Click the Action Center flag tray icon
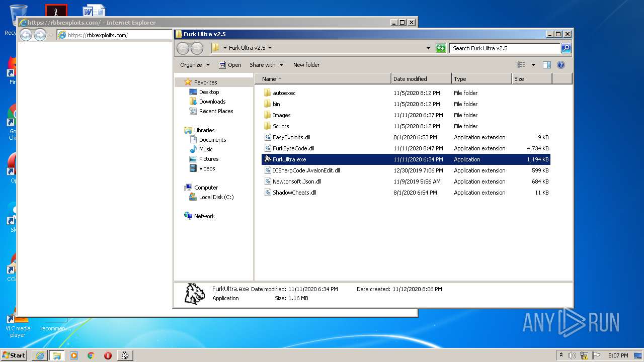Viewport: 644px width, 362px height. click(596, 355)
